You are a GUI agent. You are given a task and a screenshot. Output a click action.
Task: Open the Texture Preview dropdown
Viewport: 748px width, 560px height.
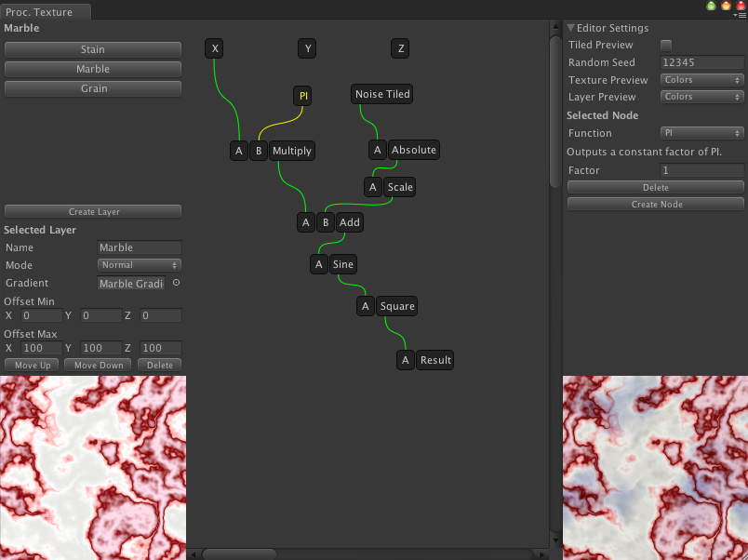701,80
